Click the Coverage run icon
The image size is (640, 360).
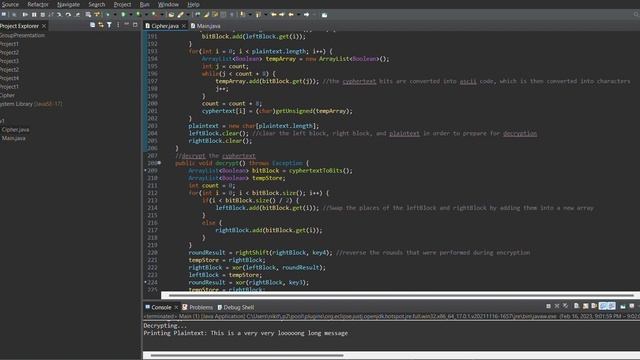[x=138, y=14]
